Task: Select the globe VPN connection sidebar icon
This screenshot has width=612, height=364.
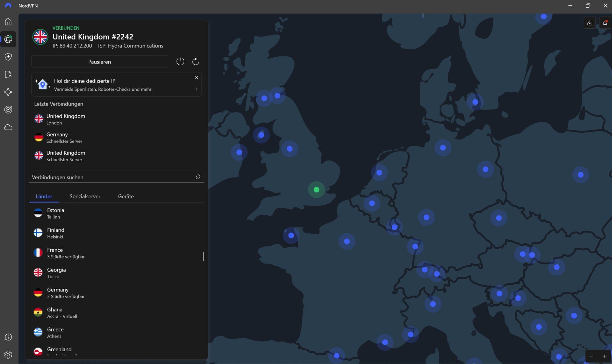Action: pyautogui.click(x=8, y=39)
